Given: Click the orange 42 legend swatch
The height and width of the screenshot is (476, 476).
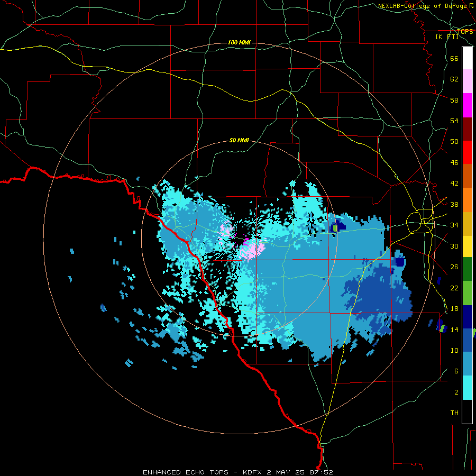Looking at the screenshot, I should [467, 200].
